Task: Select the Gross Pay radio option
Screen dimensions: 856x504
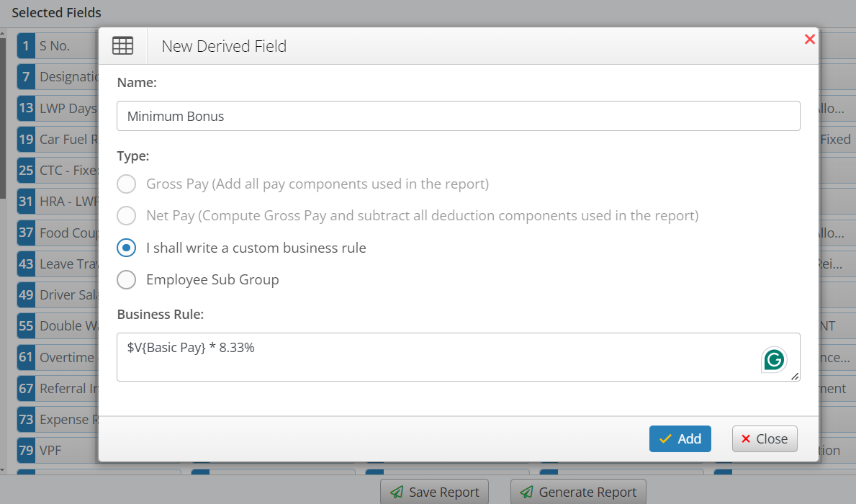Action: [x=126, y=184]
